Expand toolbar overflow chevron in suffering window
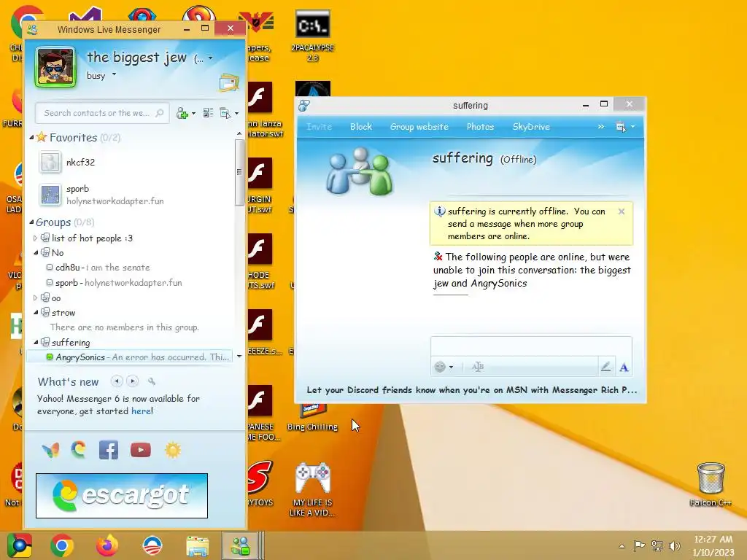Image resolution: width=747 pixels, height=560 pixels. [x=601, y=127]
